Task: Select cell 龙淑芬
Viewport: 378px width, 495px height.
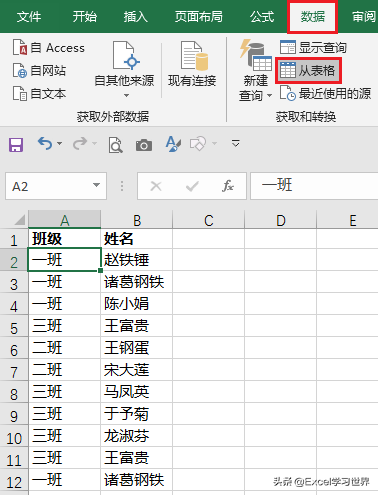Action: (x=137, y=436)
